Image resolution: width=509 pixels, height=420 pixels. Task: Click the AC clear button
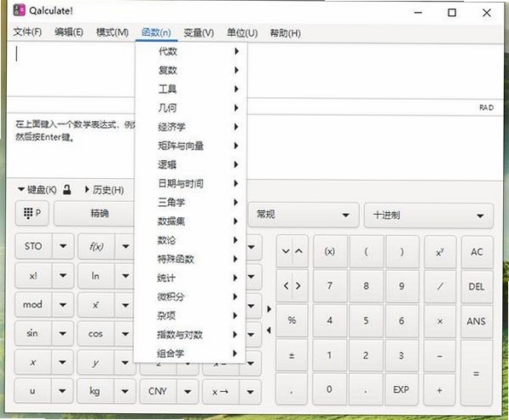coord(477,252)
